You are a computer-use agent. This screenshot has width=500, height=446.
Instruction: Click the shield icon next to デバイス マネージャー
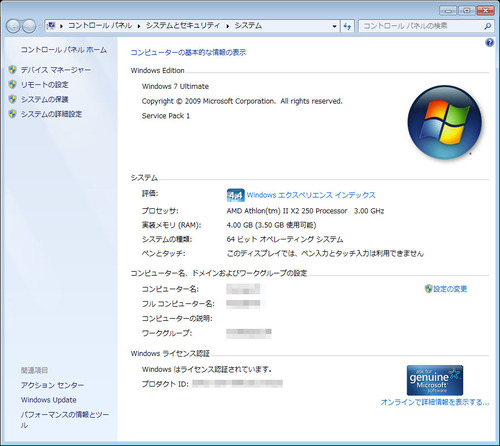tap(12, 70)
